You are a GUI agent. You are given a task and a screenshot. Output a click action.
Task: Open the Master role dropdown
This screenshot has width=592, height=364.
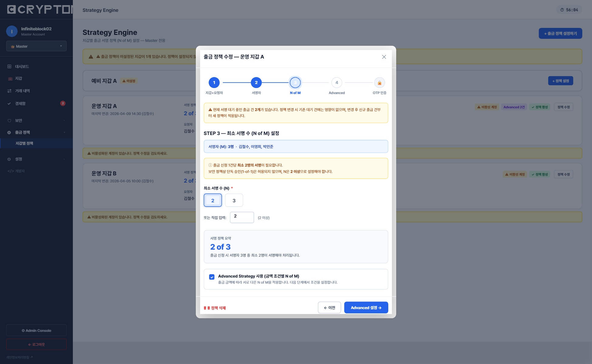point(36,46)
